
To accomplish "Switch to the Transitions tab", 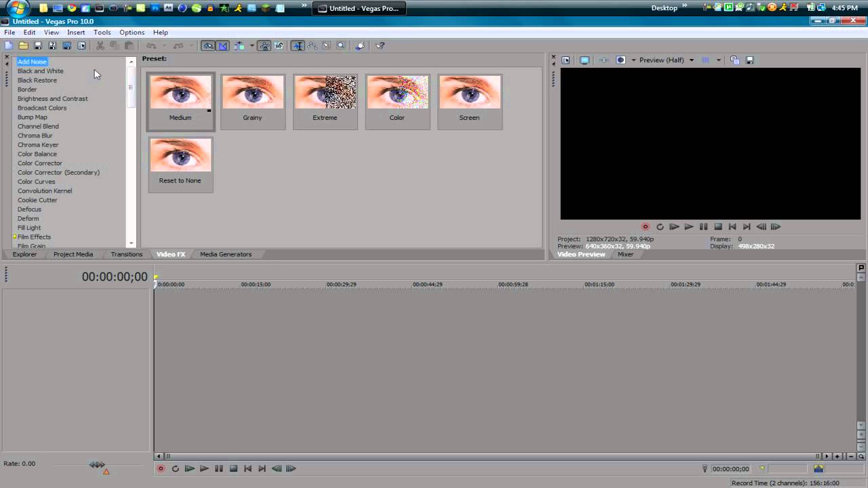I will click(127, 254).
